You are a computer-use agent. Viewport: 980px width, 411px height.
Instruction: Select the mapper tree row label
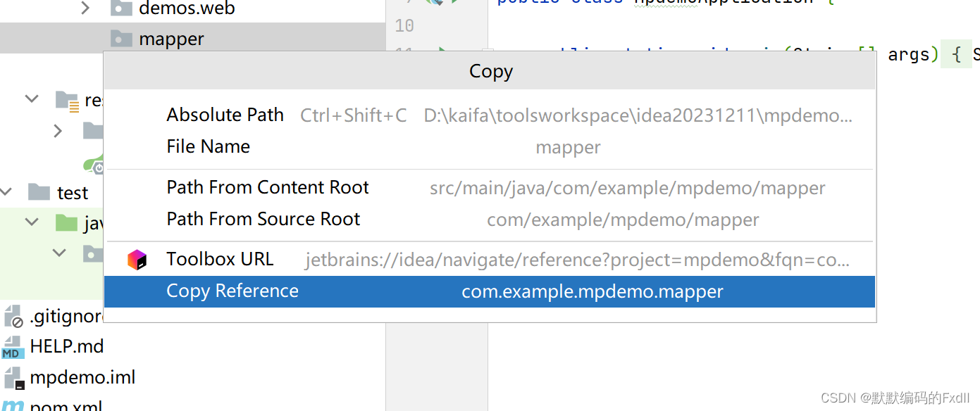coord(171,39)
